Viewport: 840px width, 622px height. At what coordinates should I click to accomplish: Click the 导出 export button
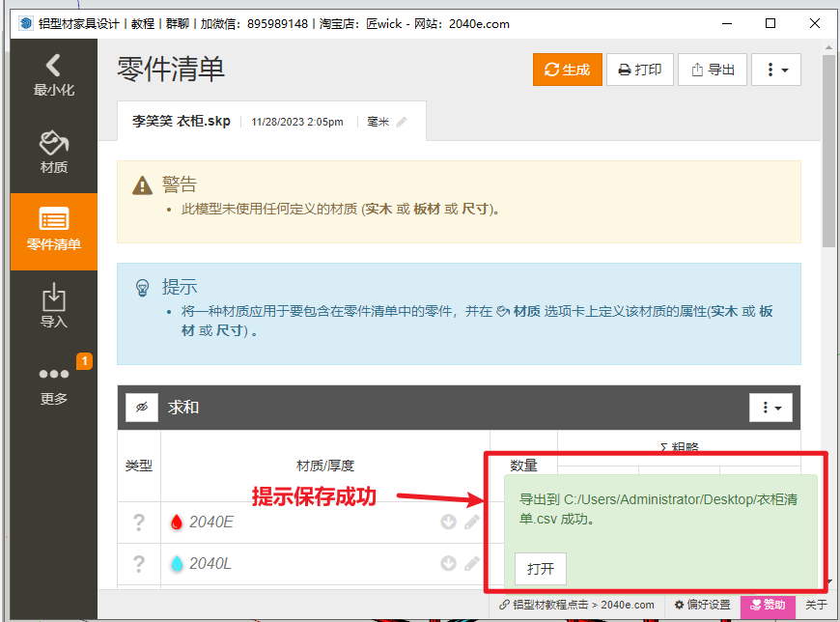click(x=713, y=70)
